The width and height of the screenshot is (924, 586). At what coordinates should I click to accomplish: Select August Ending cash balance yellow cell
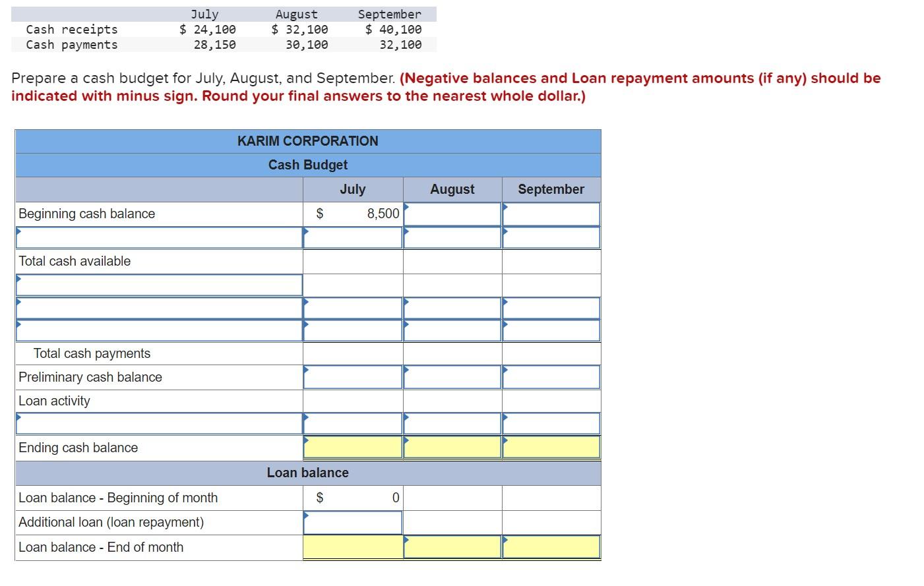[x=452, y=448]
